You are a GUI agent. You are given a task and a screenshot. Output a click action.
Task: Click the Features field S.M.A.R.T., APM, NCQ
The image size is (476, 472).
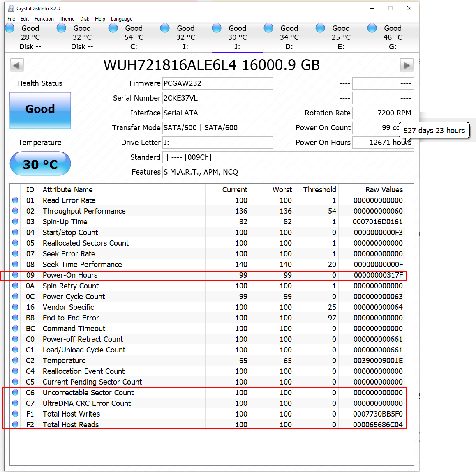point(288,172)
